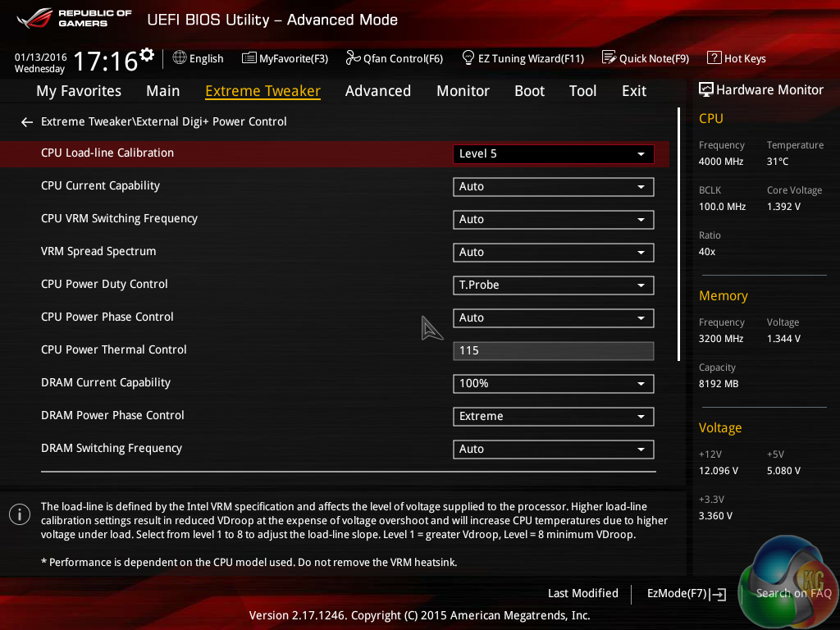Open the Advanced tab
The height and width of the screenshot is (630, 840).
377,91
